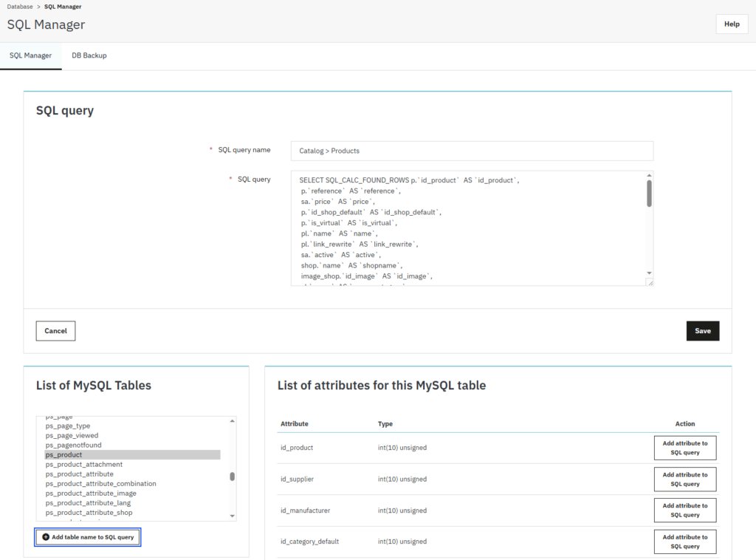
Task: Click the id_product attribute cell
Action: (297, 448)
